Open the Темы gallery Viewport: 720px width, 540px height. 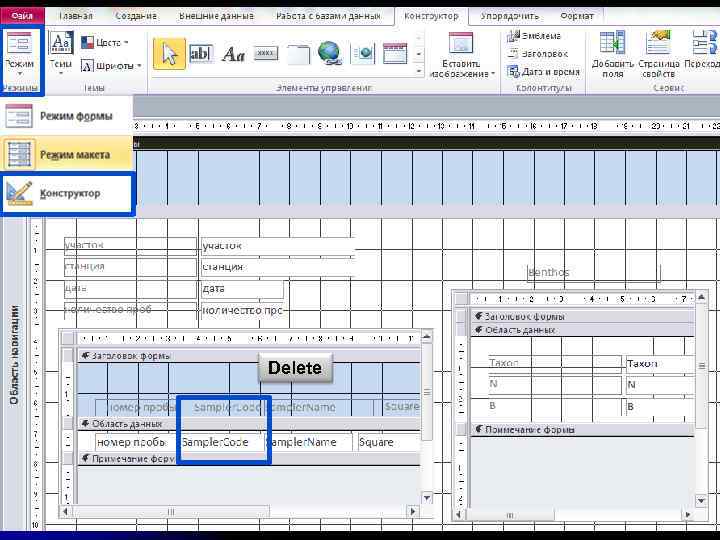pos(61,51)
